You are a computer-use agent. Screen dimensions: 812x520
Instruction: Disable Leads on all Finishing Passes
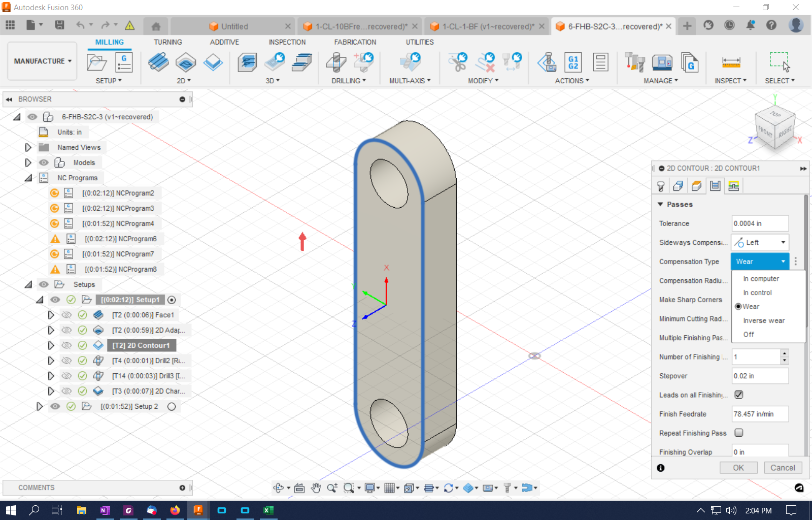[739, 395]
